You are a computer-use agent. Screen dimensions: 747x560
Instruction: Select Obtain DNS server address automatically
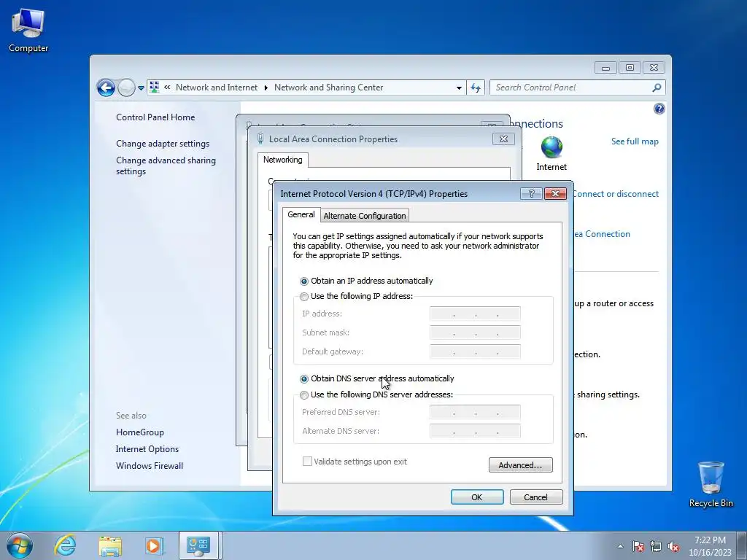coord(377,379)
